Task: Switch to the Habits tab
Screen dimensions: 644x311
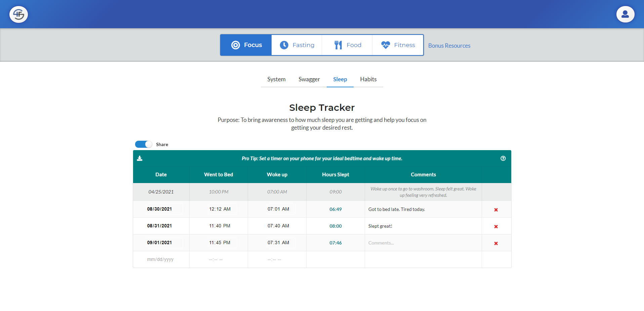Action: pyautogui.click(x=368, y=79)
